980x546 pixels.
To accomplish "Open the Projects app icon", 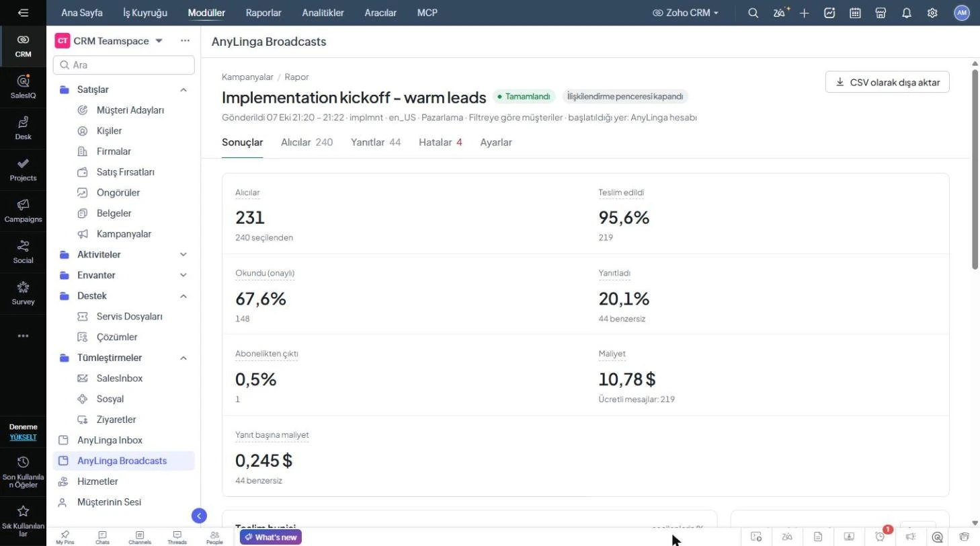I will (23, 169).
